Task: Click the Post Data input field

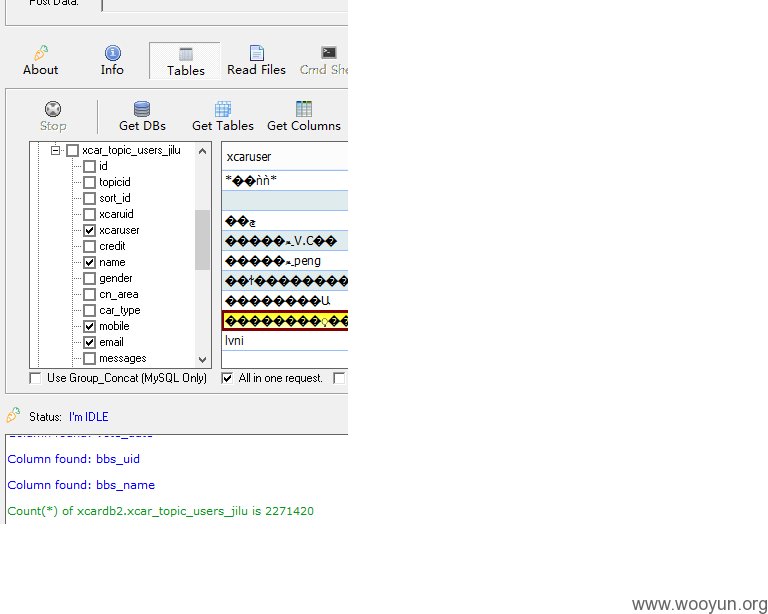Action: (x=225, y=5)
